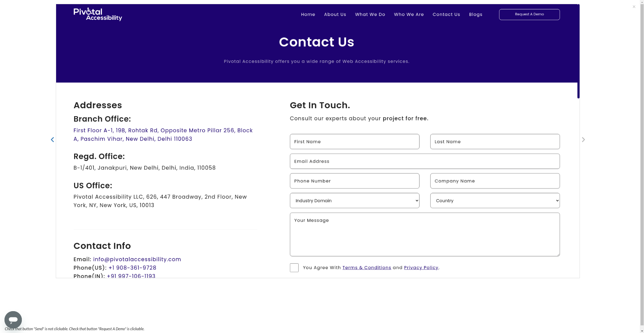Open the Terms & Conditions link
The width and height of the screenshot is (644, 333).
click(x=367, y=268)
